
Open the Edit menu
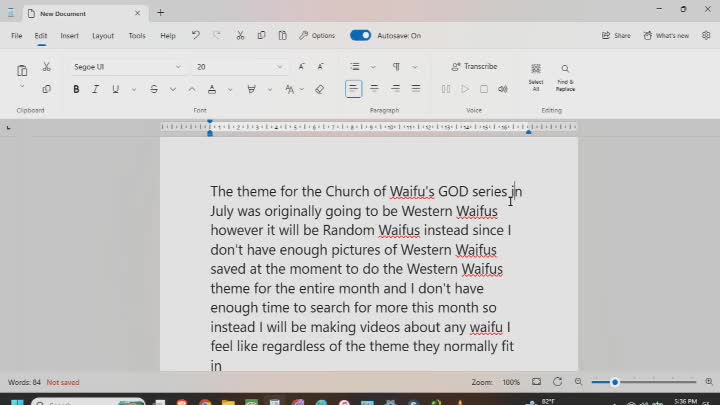(41, 35)
